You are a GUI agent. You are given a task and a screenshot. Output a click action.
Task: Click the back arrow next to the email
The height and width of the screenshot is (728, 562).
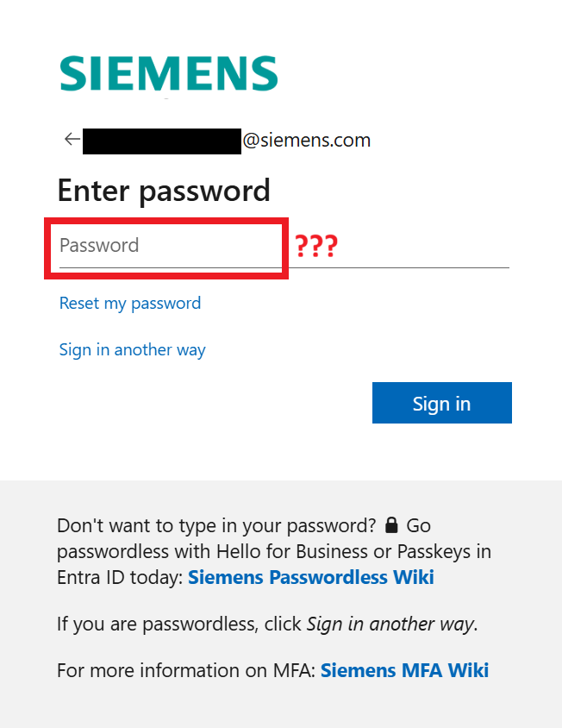72,139
